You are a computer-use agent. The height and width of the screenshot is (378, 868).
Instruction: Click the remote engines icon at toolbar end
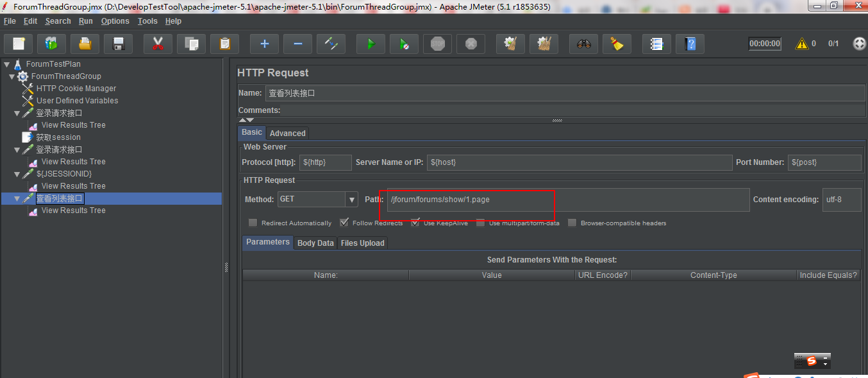(860, 44)
